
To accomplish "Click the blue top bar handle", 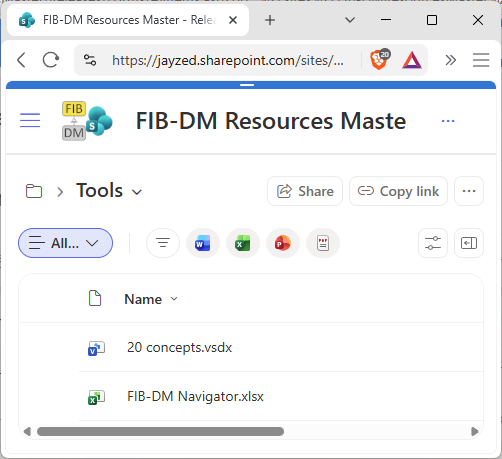I will click(247, 85).
